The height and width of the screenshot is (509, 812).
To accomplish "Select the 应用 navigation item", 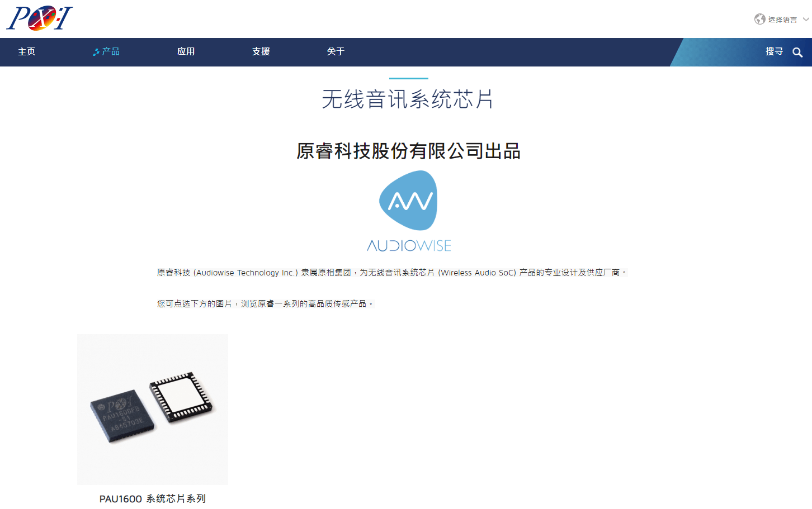I will (x=186, y=51).
